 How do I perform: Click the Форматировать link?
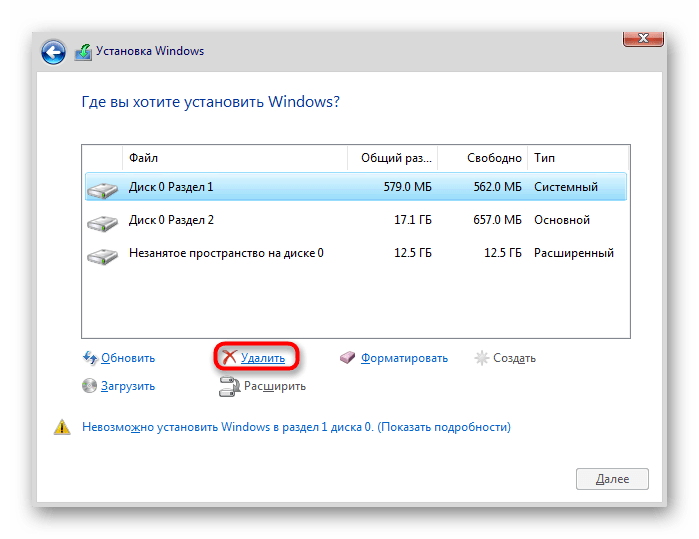coord(404,358)
